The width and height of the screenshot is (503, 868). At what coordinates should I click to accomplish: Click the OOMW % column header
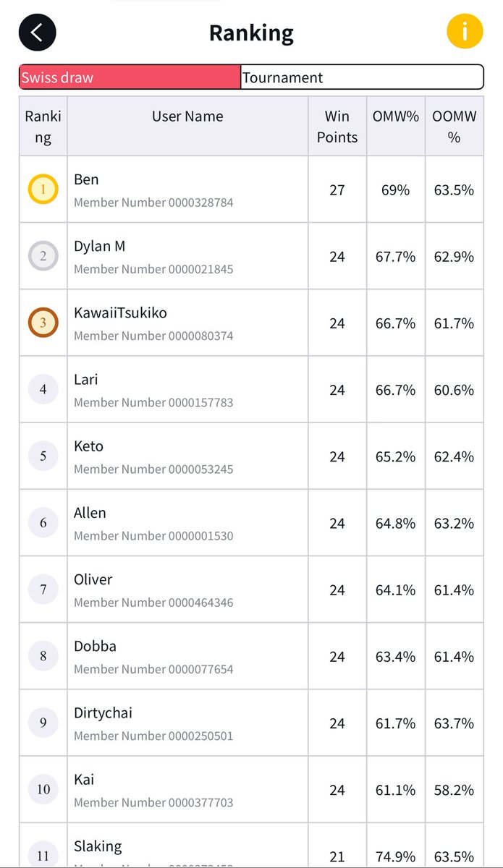click(x=454, y=127)
